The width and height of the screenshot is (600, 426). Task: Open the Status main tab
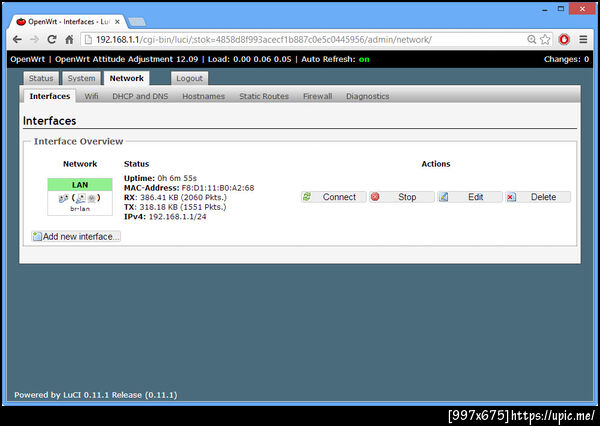(x=41, y=78)
